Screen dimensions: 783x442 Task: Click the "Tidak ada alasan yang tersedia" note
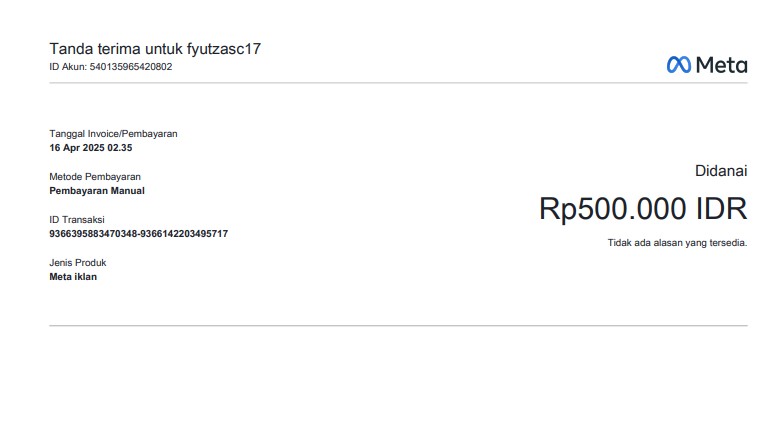pyautogui.click(x=677, y=243)
